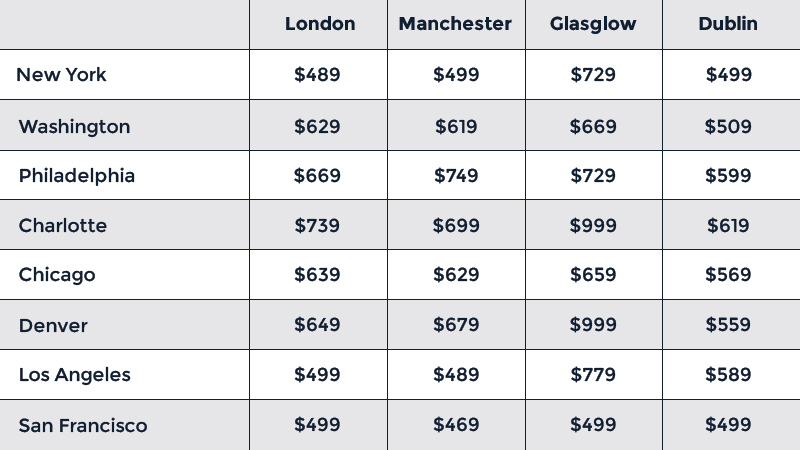800x450 pixels.
Task: Select the Washington row label
Action: (x=74, y=126)
